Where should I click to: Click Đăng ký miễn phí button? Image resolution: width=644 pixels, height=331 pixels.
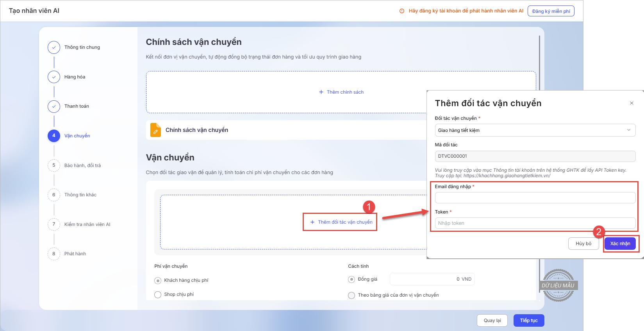pyautogui.click(x=551, y=11)
